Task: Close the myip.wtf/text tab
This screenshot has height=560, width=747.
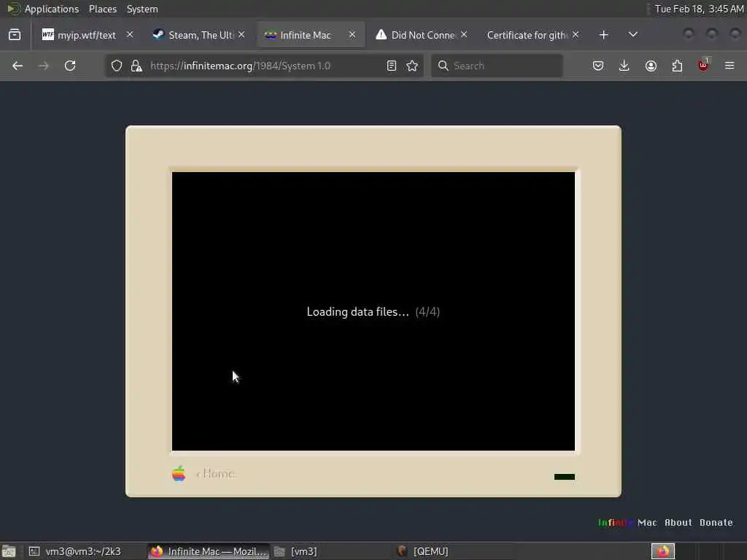Action: (x=130, y=35)
